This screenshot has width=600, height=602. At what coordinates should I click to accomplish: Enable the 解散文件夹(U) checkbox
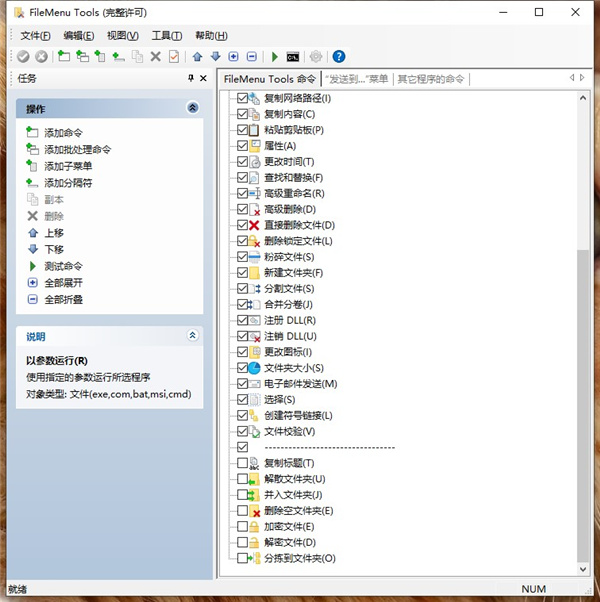[x=242, y=479]
